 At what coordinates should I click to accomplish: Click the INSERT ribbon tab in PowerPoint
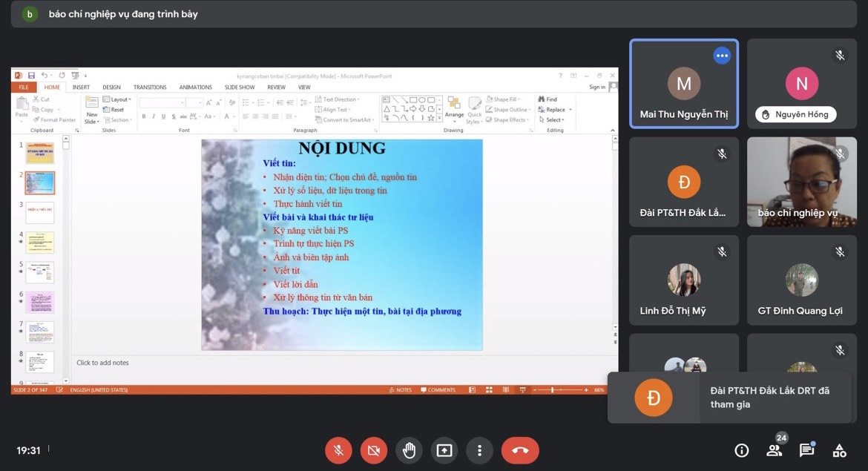(81, 87)
